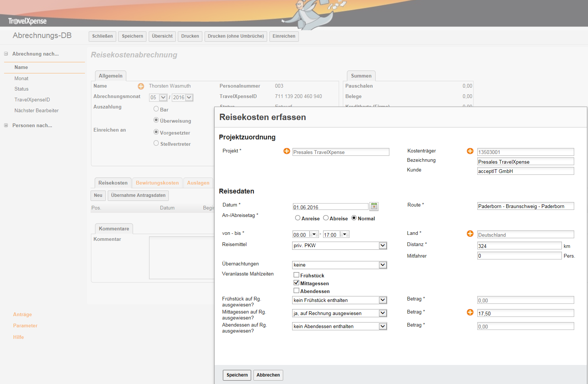The width and height of the screenshot is (588, 384).
Task: Click the plus icon next to Name Thorsten Wasmuth
Action: pos(141,86)
